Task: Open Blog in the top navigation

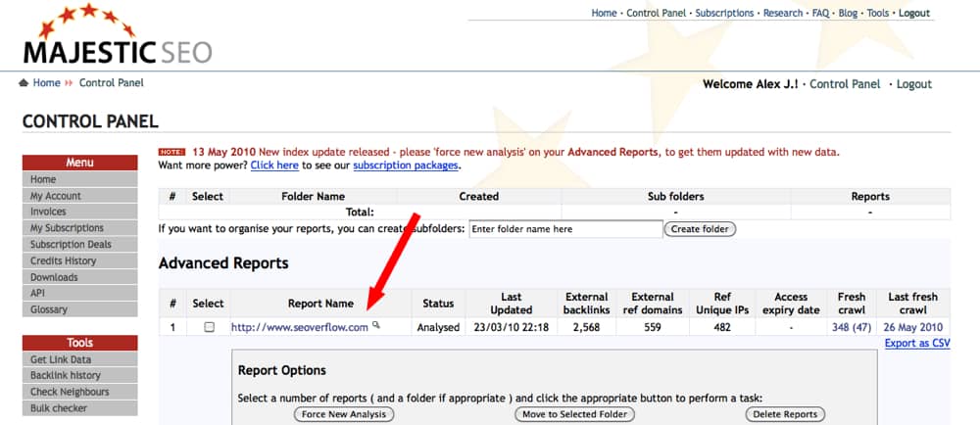Action: [x=848, y=13]
